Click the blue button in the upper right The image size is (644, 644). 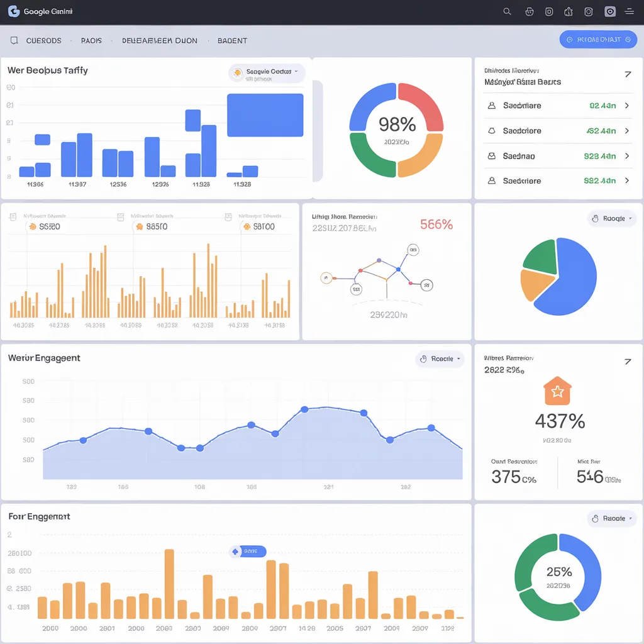click(x=597, y=40)
